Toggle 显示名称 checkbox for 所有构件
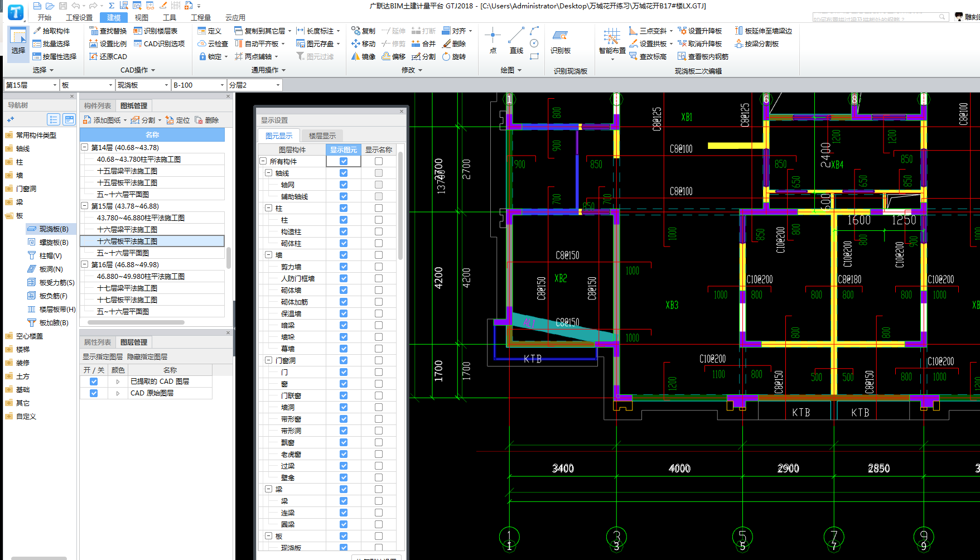This screenshot has height=560, width=980. [379, 161]
